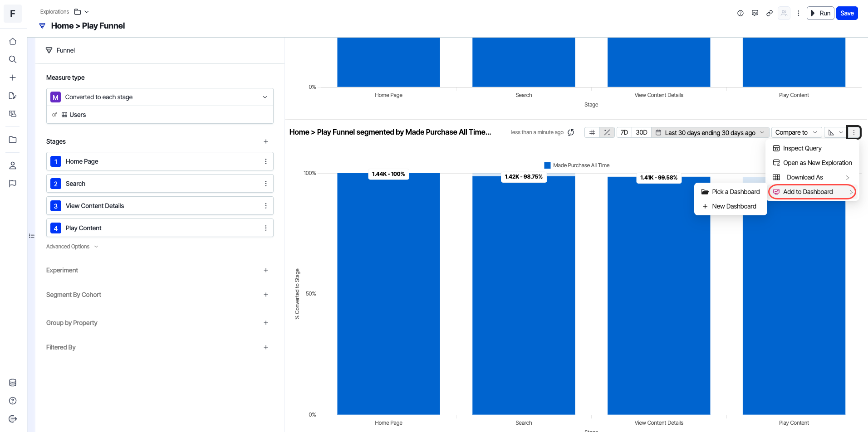This screenshot has height=432, width=868.
Task: Select stage 4 Play Content
Action: [160, 228]
